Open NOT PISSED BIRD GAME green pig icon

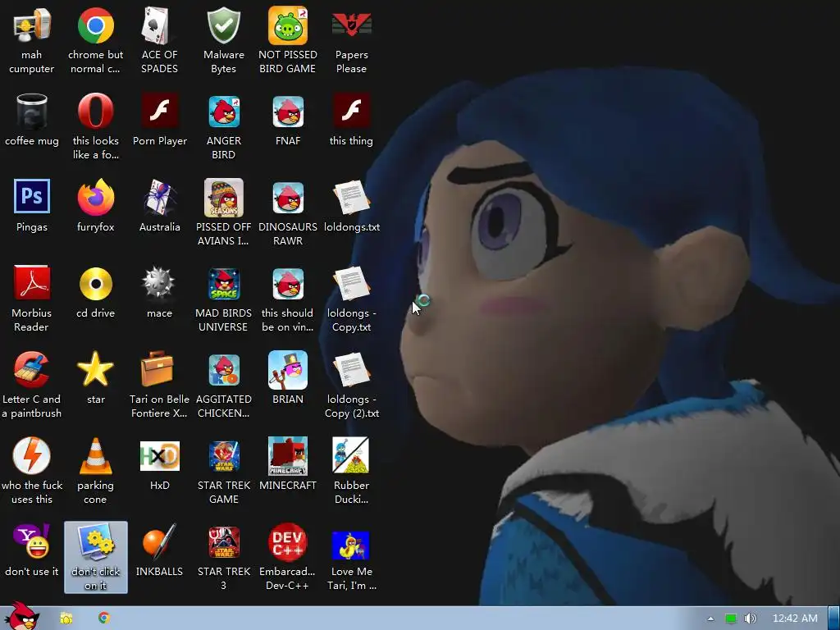pyautogui.click(x=288, y=25)
